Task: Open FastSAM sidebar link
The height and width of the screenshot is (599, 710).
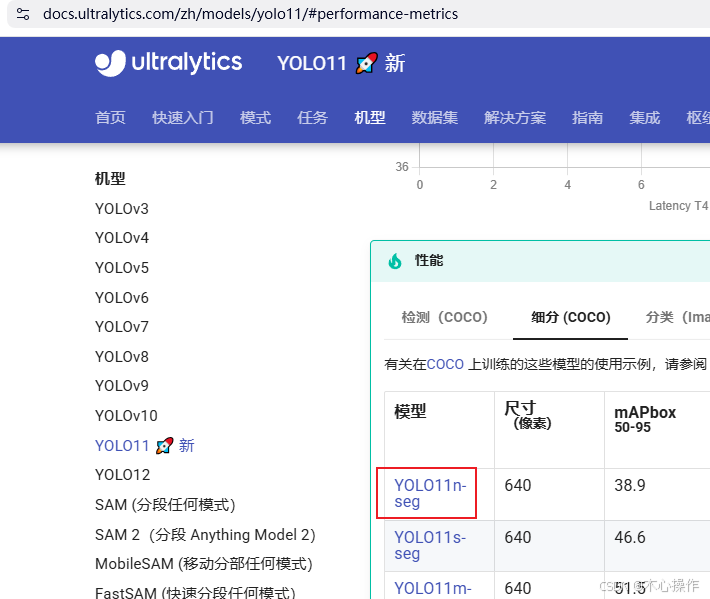Action: (x=195, y=593)
